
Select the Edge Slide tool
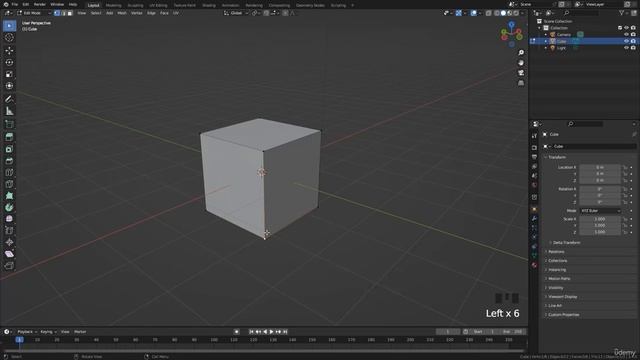tap(9, 231)
